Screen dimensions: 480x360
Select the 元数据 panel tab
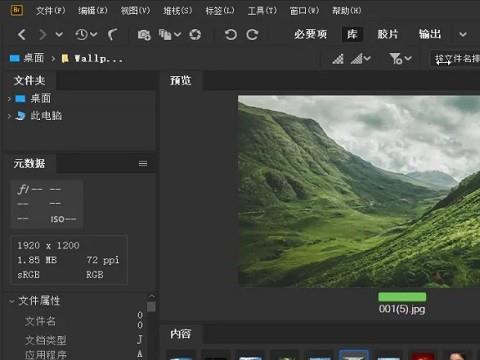(29, 163)
